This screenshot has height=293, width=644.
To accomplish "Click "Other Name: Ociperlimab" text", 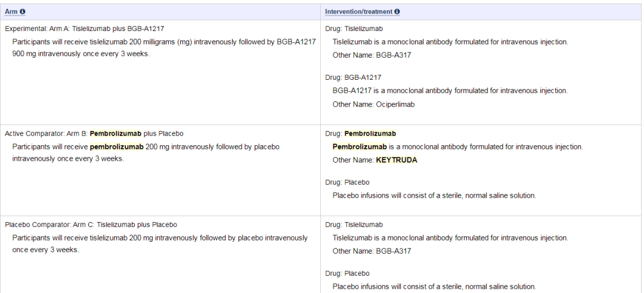I will point(374,104).
